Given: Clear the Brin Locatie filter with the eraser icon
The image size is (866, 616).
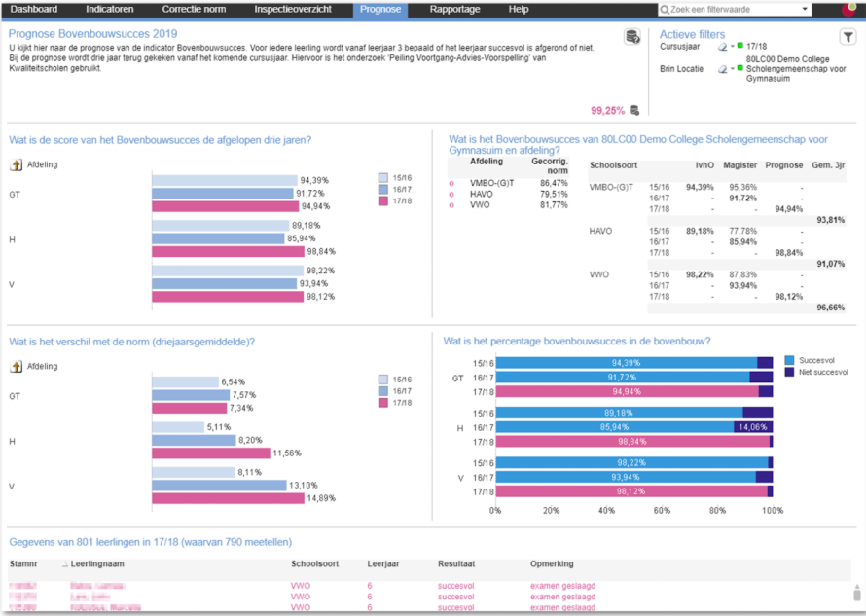Looking at the screenshot, I should click(722, 69).
